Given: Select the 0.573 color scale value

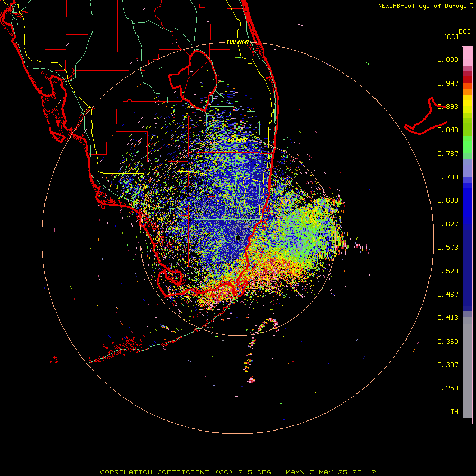Looking at the screenshot, I should [448, 248].
